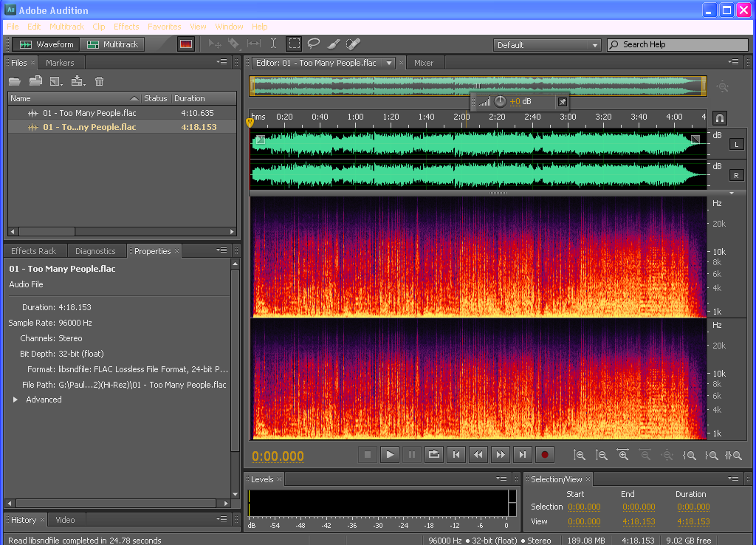Viewport: 756px width, 545px height.
Task: Open the History panel options menu
Action: tap(221, 519)
